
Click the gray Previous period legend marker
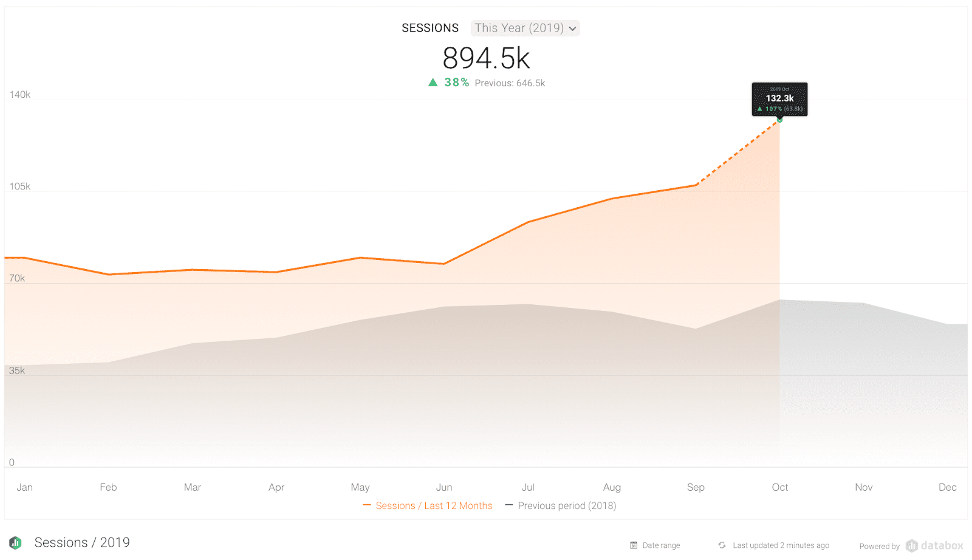[509, 505]
